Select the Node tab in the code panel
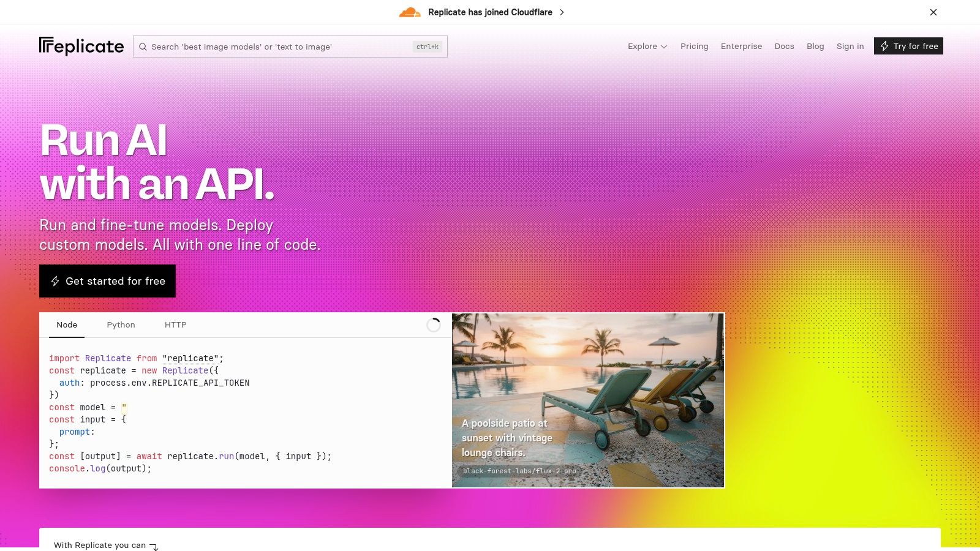This screenshot has height=551, width=980. tap(66, 325)
